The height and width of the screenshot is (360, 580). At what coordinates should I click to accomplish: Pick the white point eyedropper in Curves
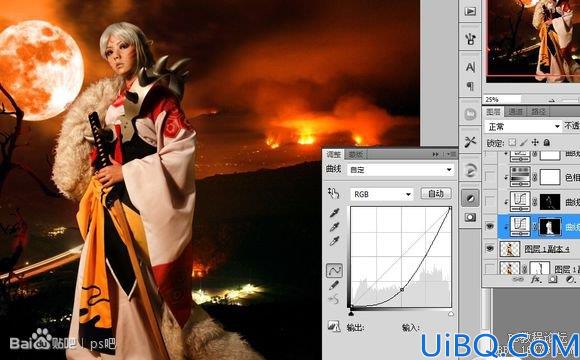[334, 241]
